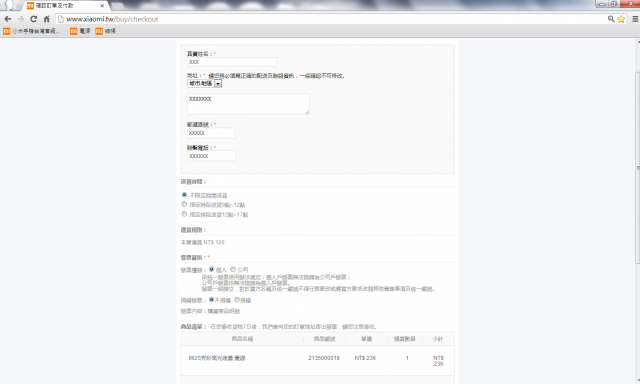Open the second Mi bookmark in bookmarks bar

(x=80, y=31)
